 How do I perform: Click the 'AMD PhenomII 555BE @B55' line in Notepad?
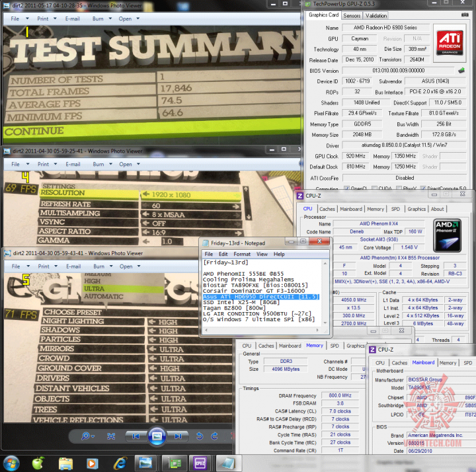(243, 274)
